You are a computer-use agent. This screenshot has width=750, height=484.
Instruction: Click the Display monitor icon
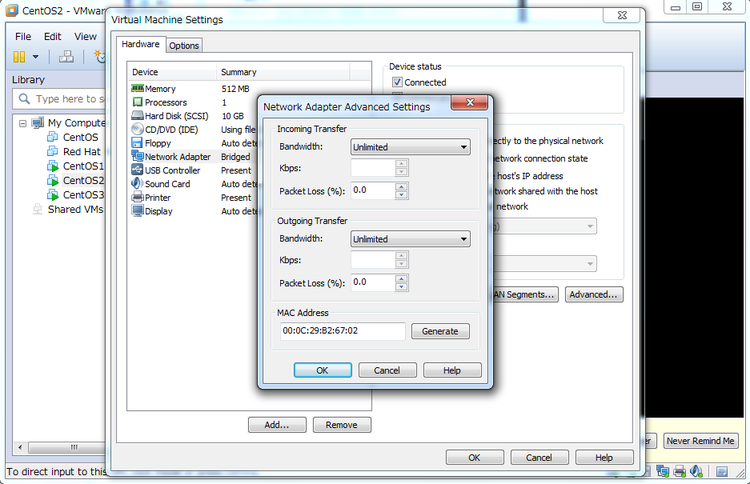tap(137, 211)
